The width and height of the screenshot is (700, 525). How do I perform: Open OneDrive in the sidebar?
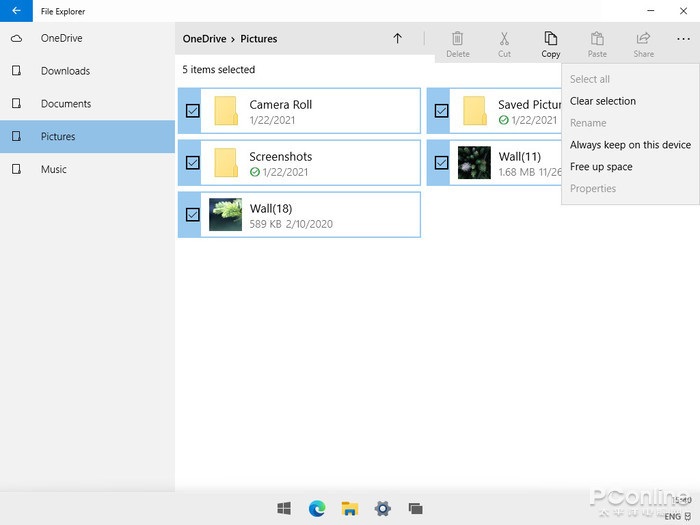(x=62, y=38)
